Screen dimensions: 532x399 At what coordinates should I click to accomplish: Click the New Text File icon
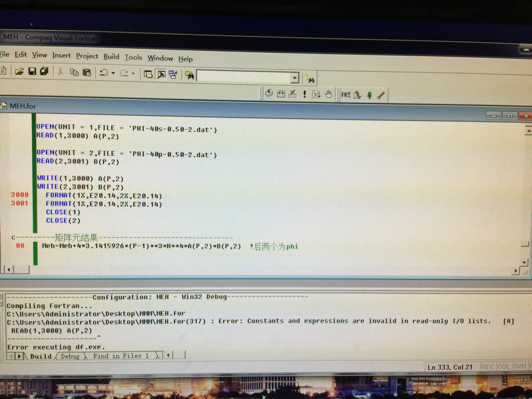[3, 71]
